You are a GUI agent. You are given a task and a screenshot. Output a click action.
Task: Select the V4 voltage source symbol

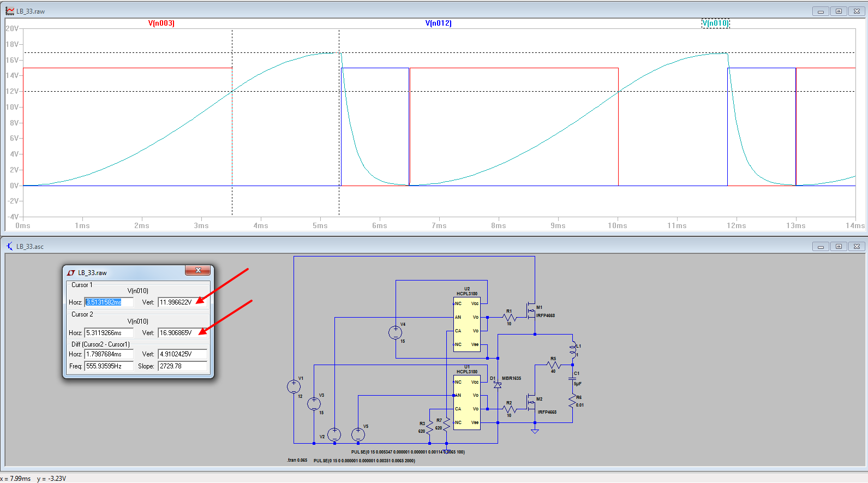(x=396, y=332)
